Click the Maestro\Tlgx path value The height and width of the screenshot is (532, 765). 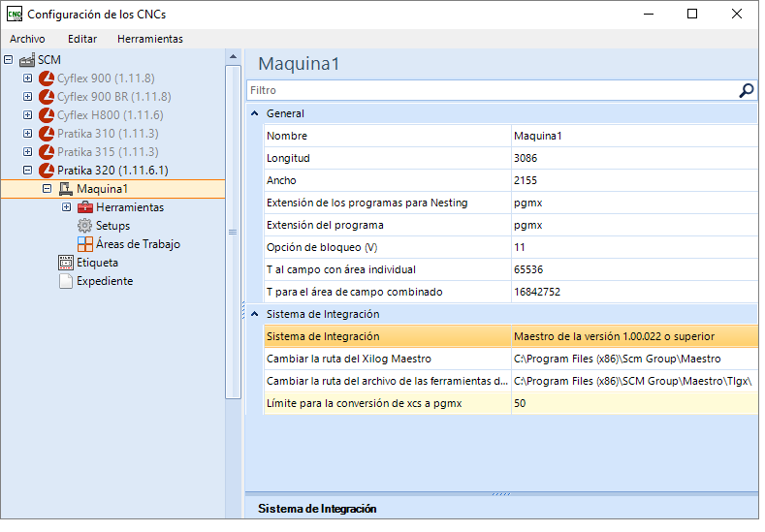(635, 382)
